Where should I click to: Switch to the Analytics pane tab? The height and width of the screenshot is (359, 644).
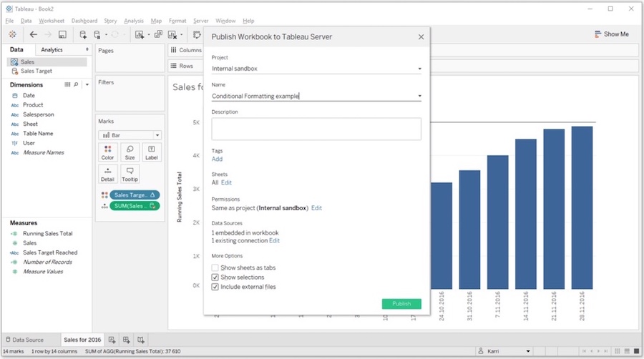pos(52,49)
